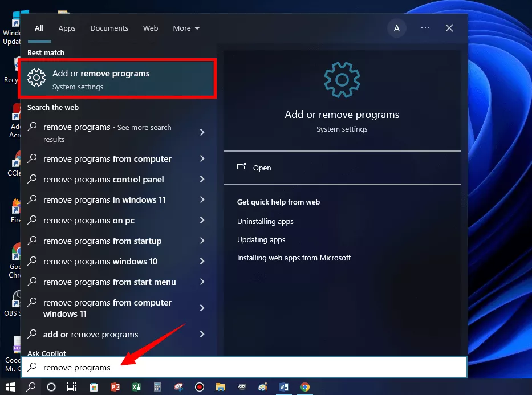Open File Explorer on the taskbar
Viewport: 532px width, 395px height.
click(x=221, y=387)
